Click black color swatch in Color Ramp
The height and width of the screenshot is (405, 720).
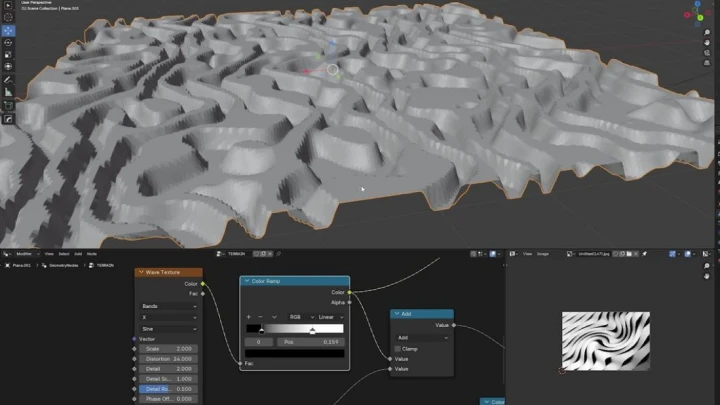pos(294,353)
